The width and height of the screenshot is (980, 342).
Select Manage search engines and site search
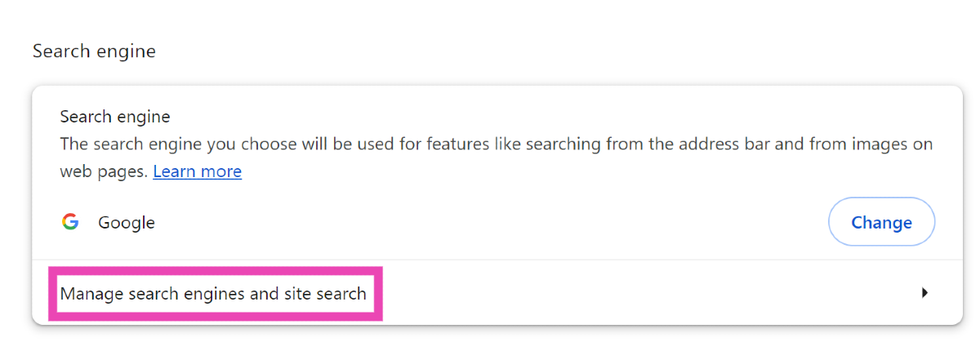pos(213,293)
